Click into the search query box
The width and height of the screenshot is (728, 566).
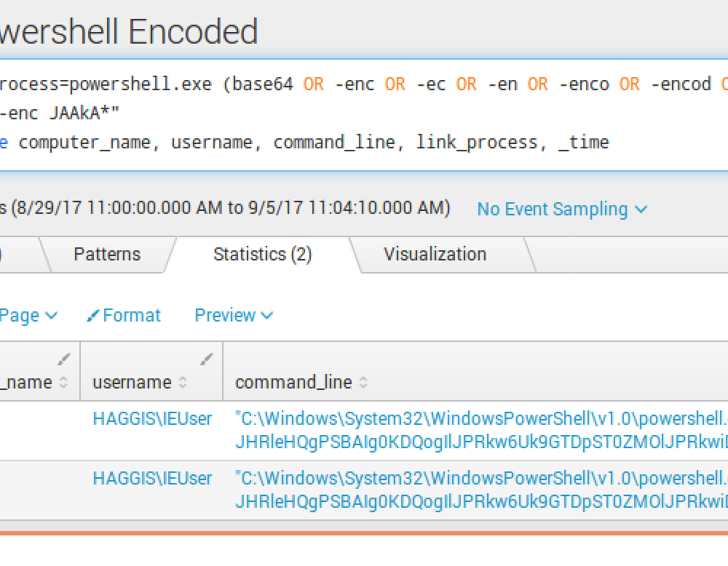coord(364,113)
